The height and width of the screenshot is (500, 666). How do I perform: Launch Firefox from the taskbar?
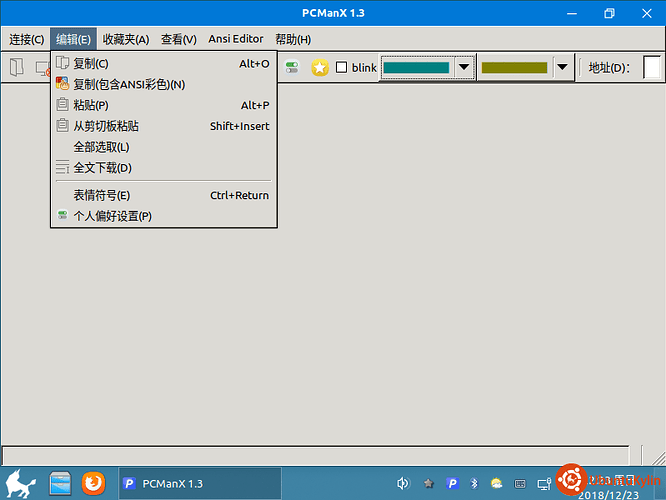(93, 483)
